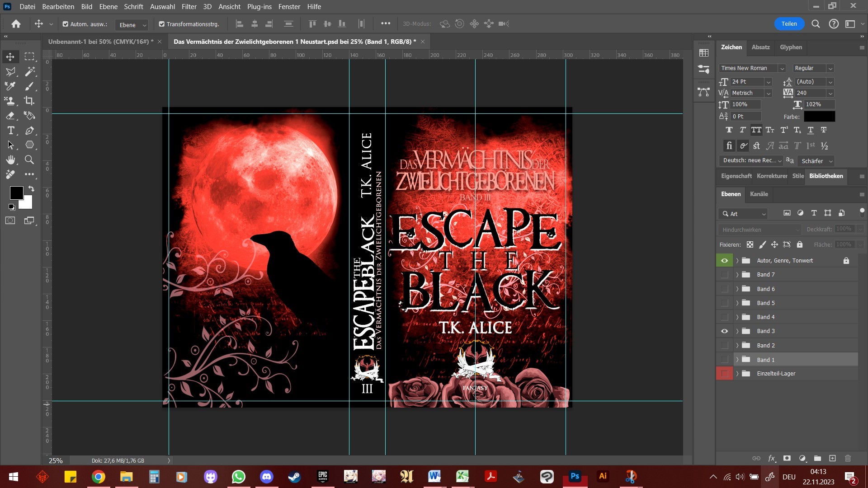Click the Teilen button
Screen dimensions: 868x488
(x=789, y=24)
